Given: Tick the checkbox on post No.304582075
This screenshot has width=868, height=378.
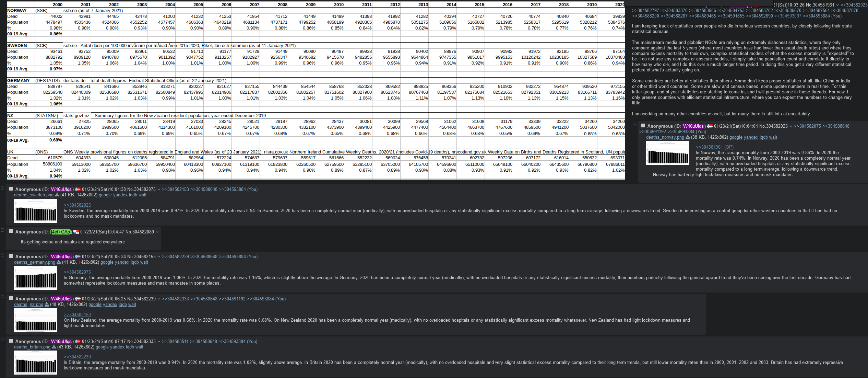Looking at the screenshot, I should (11, 189).
